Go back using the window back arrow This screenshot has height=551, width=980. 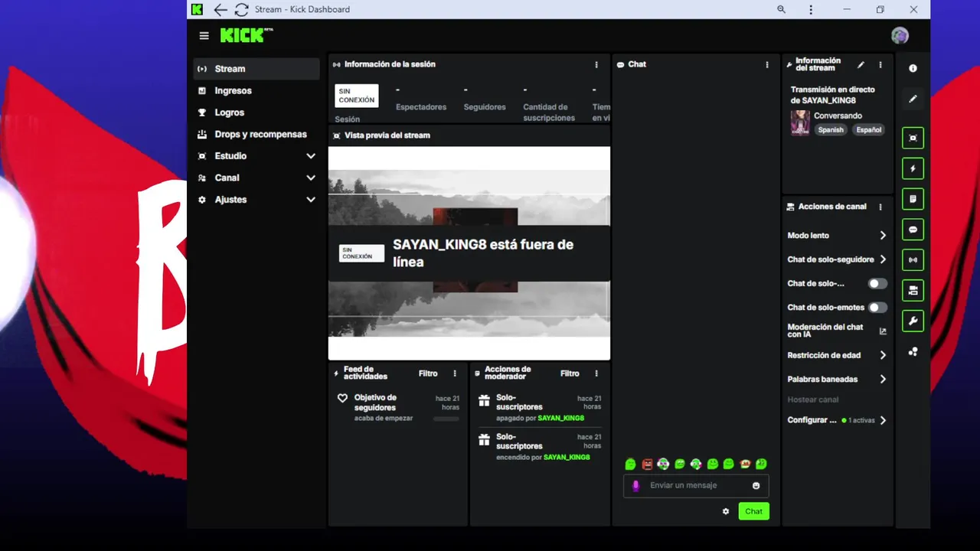pyautogui.click(x=220, y=9)
